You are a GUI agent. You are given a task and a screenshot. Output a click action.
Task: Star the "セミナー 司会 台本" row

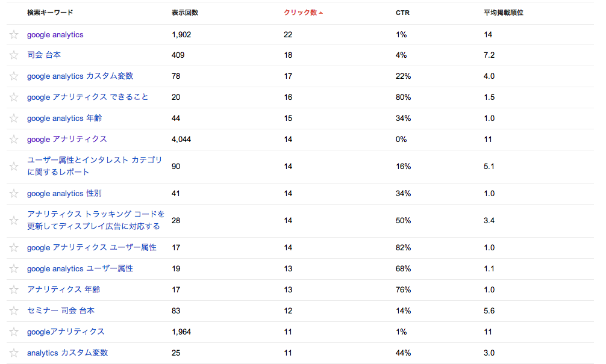(14, 310)
